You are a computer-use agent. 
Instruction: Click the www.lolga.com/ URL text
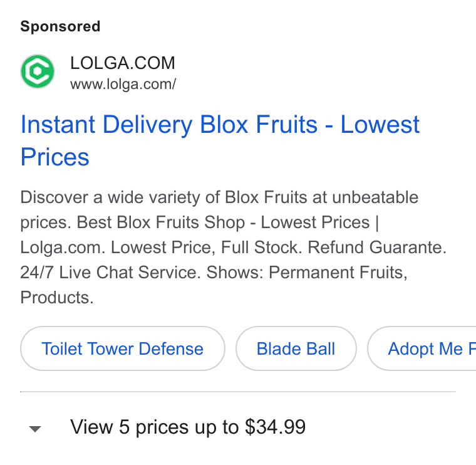click(123, 84)
